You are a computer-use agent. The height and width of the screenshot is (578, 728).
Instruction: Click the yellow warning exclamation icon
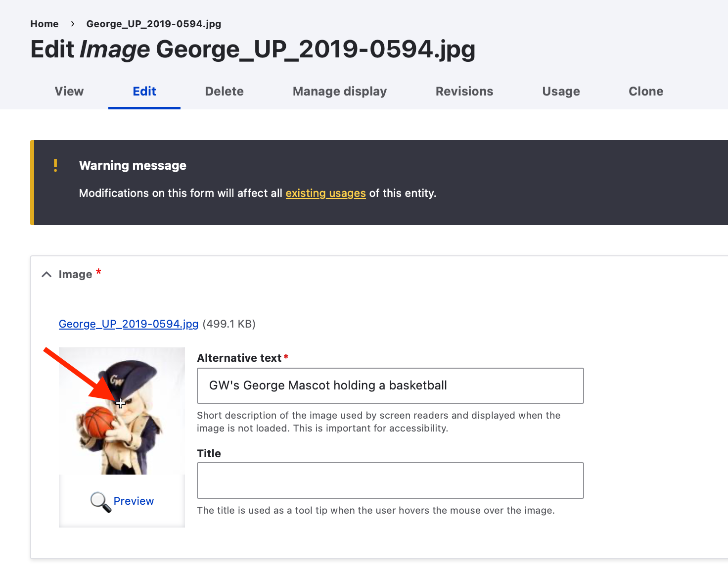tap(55, 165)
